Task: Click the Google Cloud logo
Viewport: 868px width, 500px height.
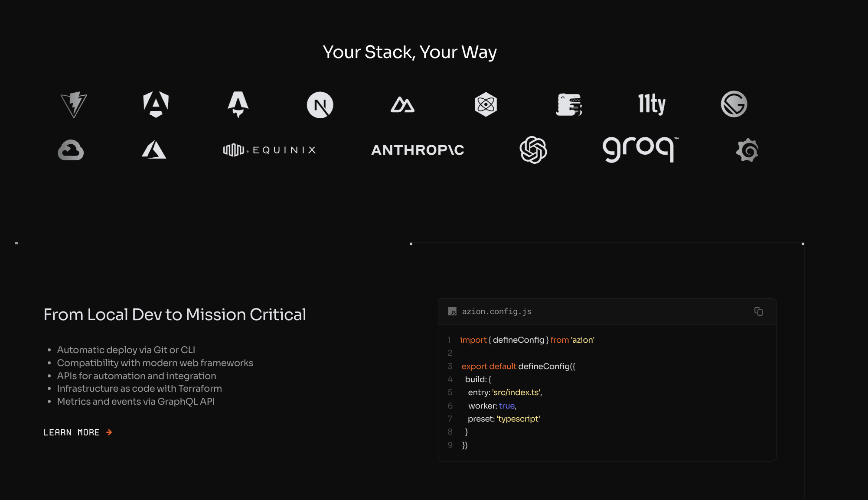Action: 71,150
